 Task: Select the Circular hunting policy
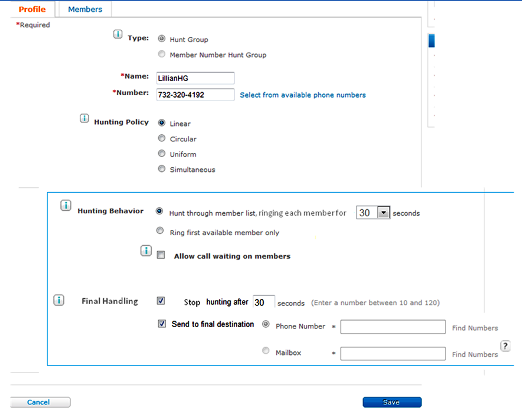pos(162,138)
